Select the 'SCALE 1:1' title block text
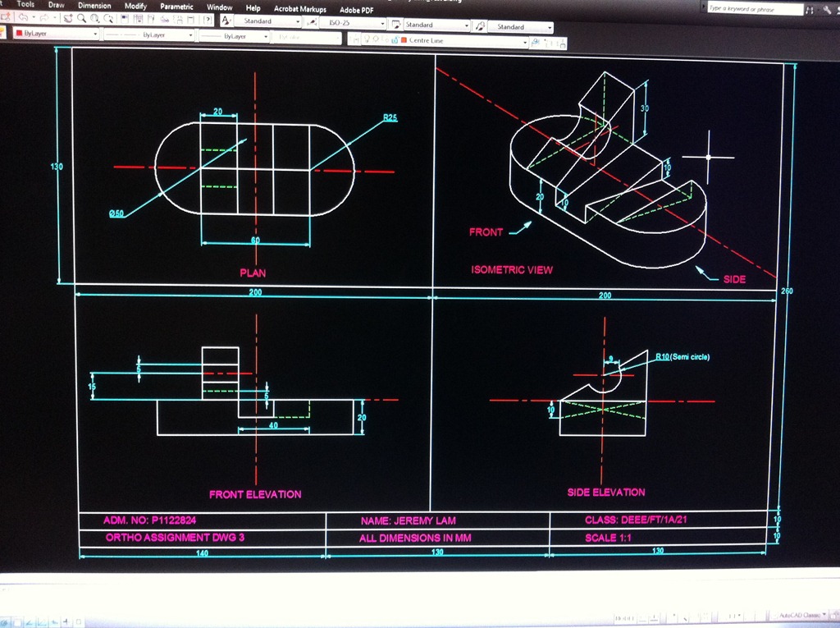The width and height of the screenshot is (840, 628). tap(608, 538)
